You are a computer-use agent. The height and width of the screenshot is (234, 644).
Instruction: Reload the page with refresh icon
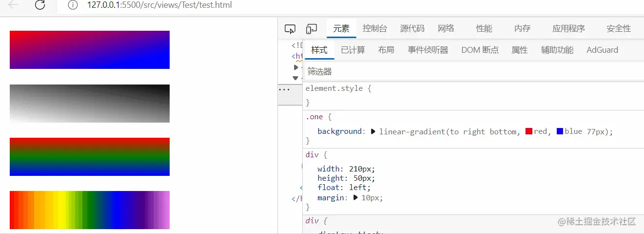click(40, 5)
